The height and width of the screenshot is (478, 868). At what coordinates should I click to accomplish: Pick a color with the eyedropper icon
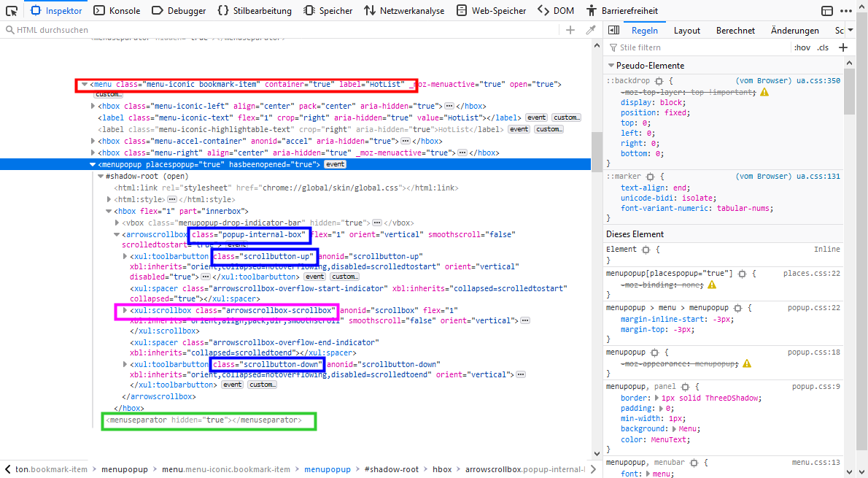tap(591, 30)
